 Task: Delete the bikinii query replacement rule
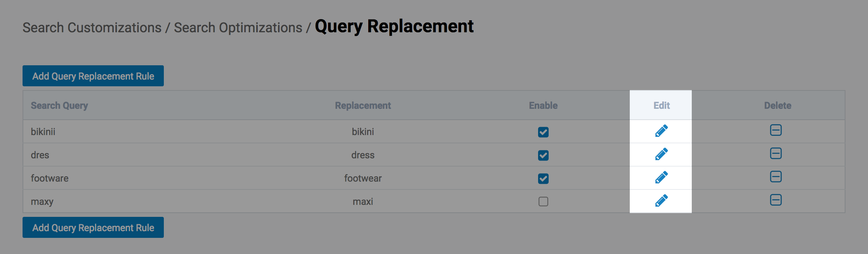click(776, 130)
